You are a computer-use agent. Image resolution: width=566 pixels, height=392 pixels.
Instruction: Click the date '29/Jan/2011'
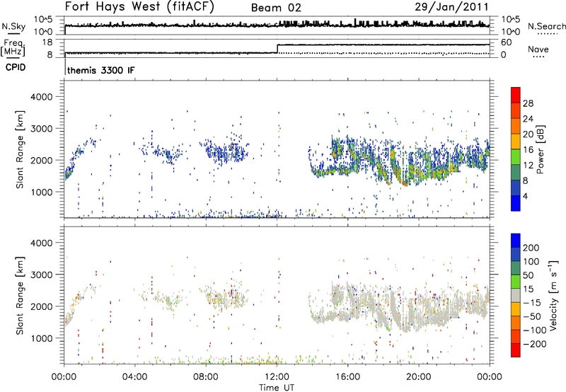click(x=451, y=6)
